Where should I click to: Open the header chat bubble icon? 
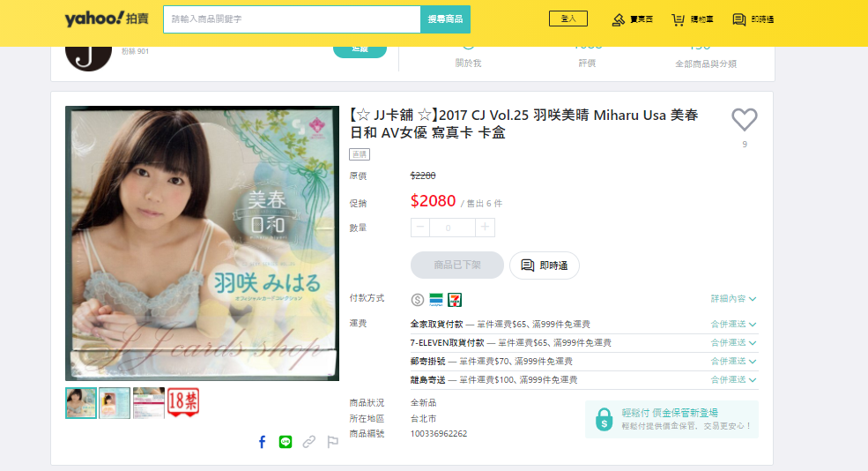(738, 20)
